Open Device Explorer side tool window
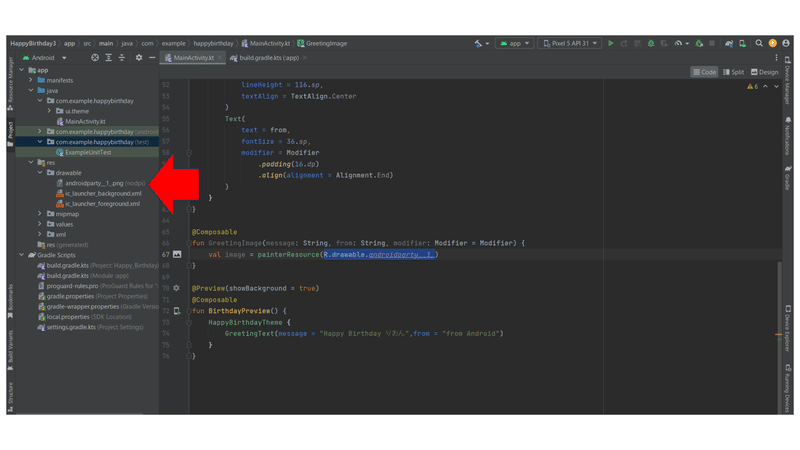Screen dimensions: 800x450 point(788,329)
